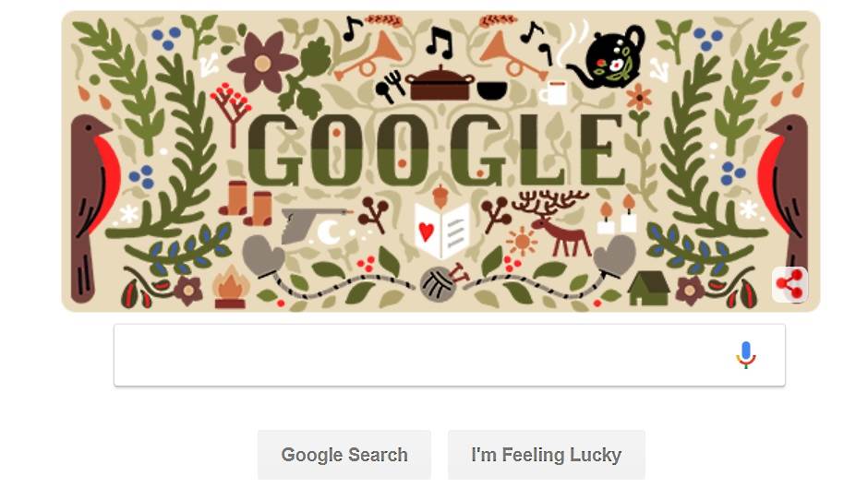Viewport: 868px width, 488px height.
Task: Click the small green house illustration
Action: (x=649, y=288)
